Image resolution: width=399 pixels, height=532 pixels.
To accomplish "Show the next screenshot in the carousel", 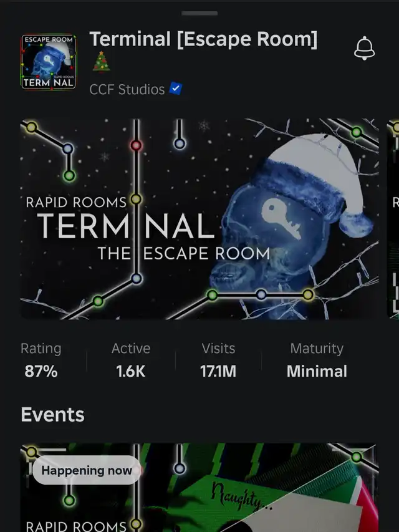I will click(393, 219).
